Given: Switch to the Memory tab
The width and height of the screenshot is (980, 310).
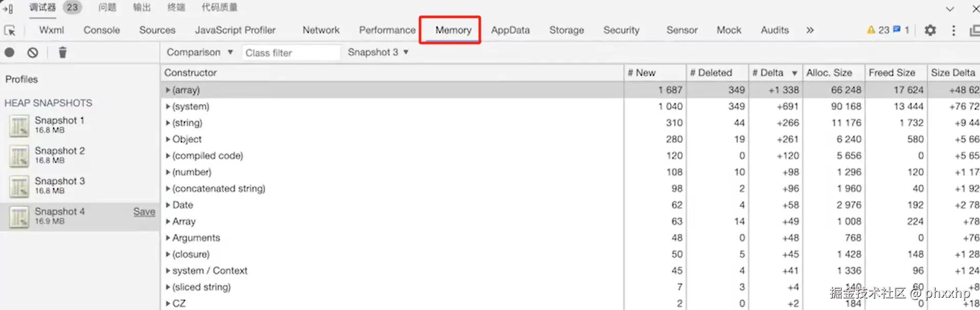Looking at the screenshot, I should point(453,30).
